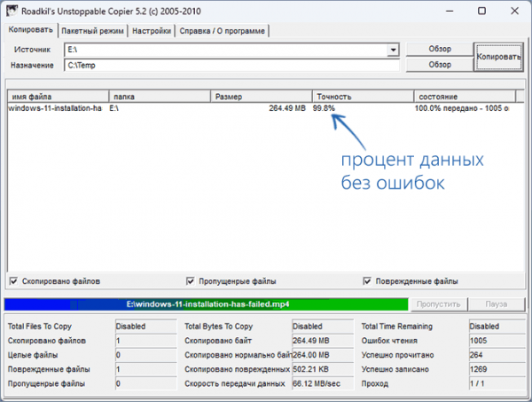Click the Источник path field E:\
Screen dimensions: 532x402
coord(226,50)
